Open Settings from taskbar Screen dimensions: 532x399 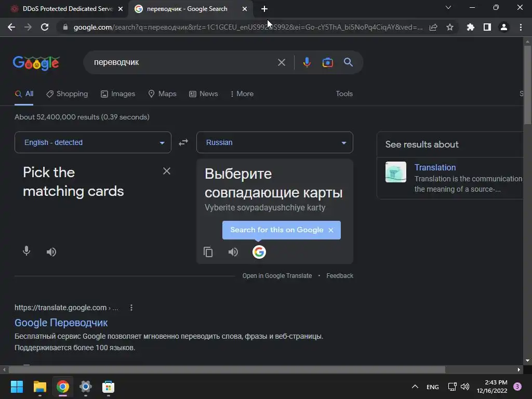point(86,387)
